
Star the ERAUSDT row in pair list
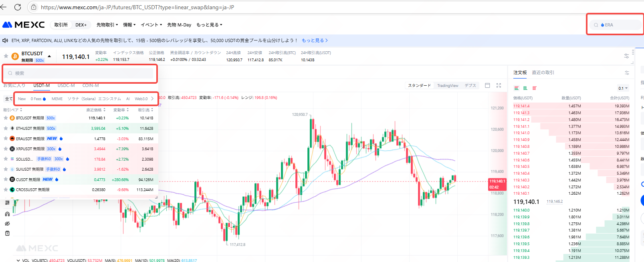6,139
